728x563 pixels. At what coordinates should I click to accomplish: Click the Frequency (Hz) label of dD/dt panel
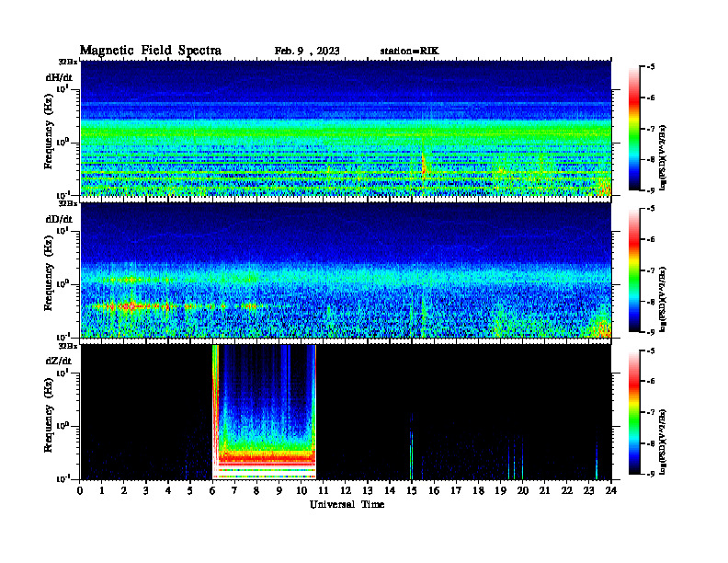(x=49, y=273)
